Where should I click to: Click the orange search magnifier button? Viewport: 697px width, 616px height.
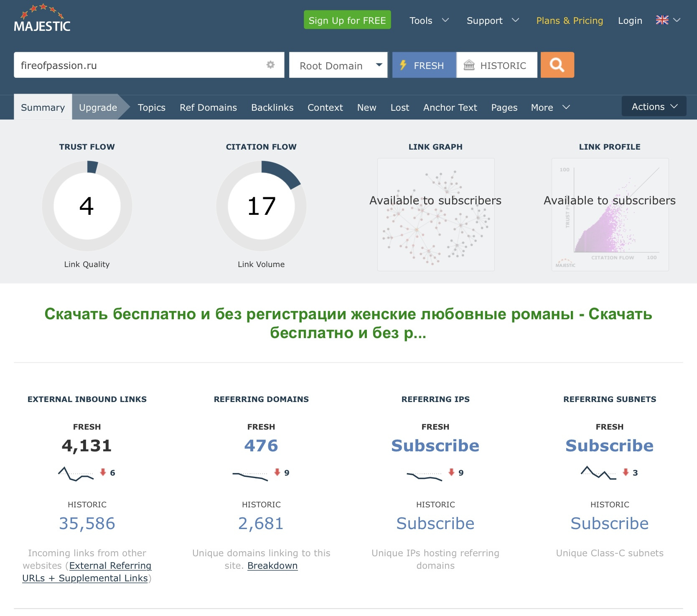click(557, 65)
